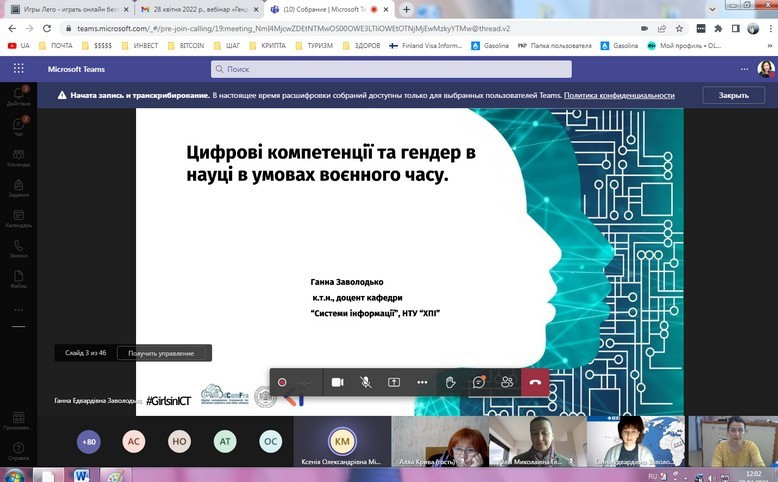Click the Teams search field
Viewport: 778px width, 482px height.
pos(391,69)
